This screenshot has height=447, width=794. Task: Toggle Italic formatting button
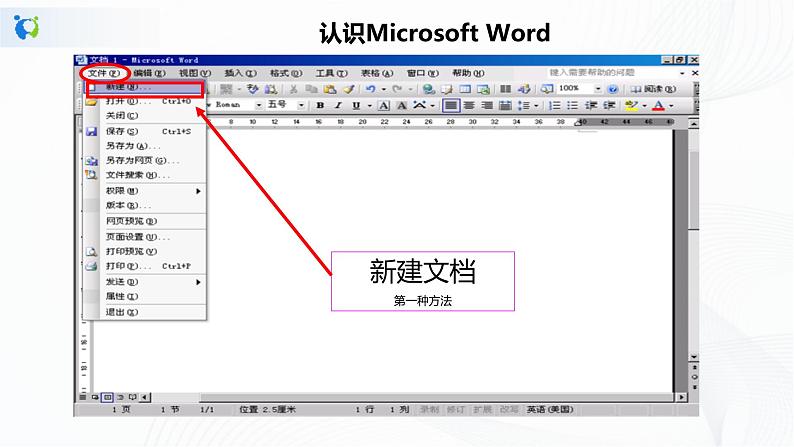[338, 105]
